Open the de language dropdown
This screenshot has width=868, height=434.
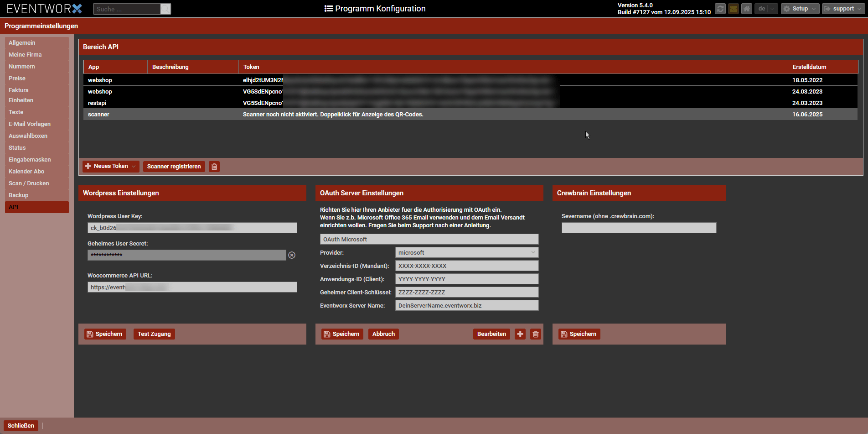766,9
